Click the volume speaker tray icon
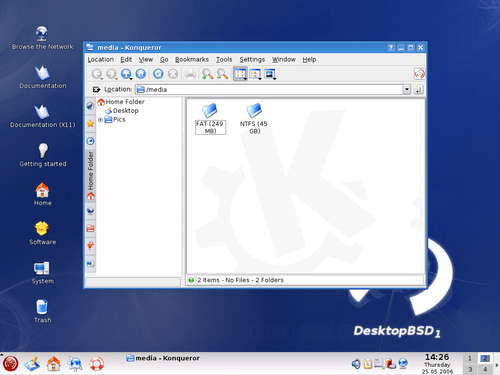 356,364
